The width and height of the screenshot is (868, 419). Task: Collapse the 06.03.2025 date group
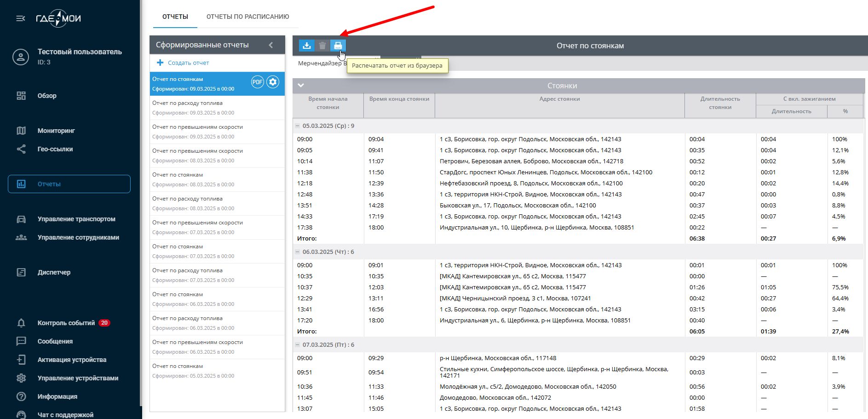click(x=298, y=252)
